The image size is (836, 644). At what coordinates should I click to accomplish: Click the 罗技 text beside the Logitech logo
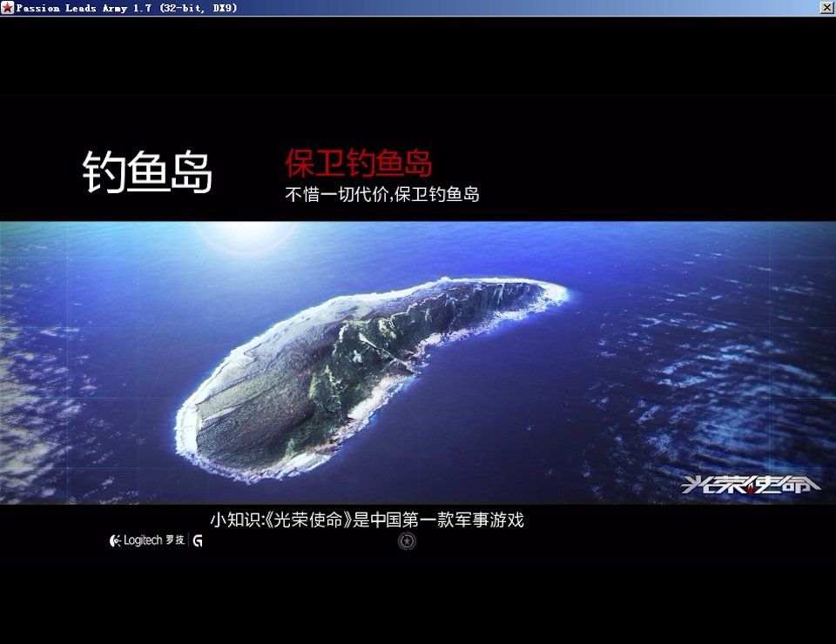175,540
